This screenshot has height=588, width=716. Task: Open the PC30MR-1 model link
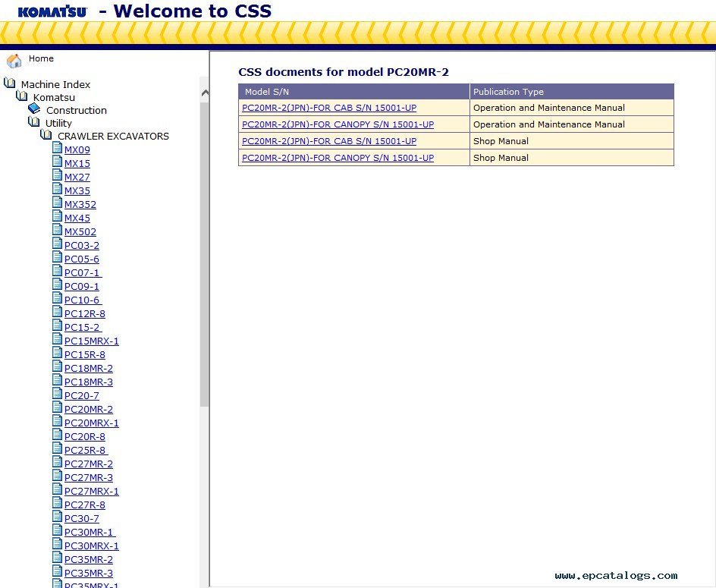[x=90, y=533]
